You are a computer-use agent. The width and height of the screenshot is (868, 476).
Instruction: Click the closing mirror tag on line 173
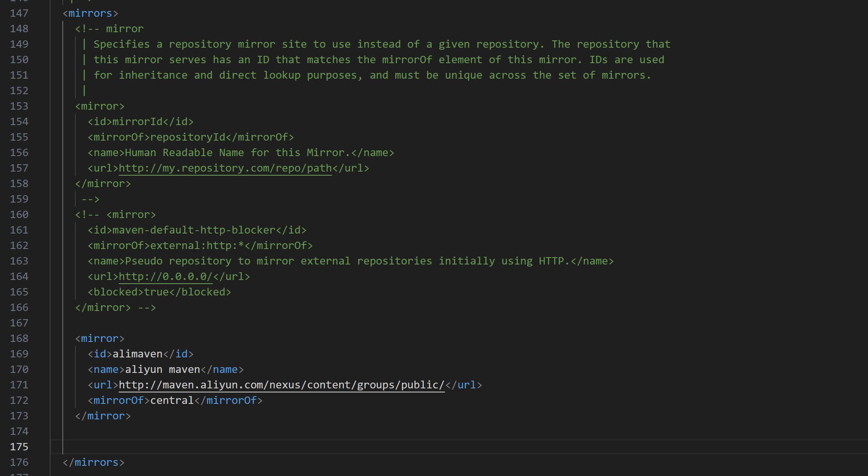103,416
